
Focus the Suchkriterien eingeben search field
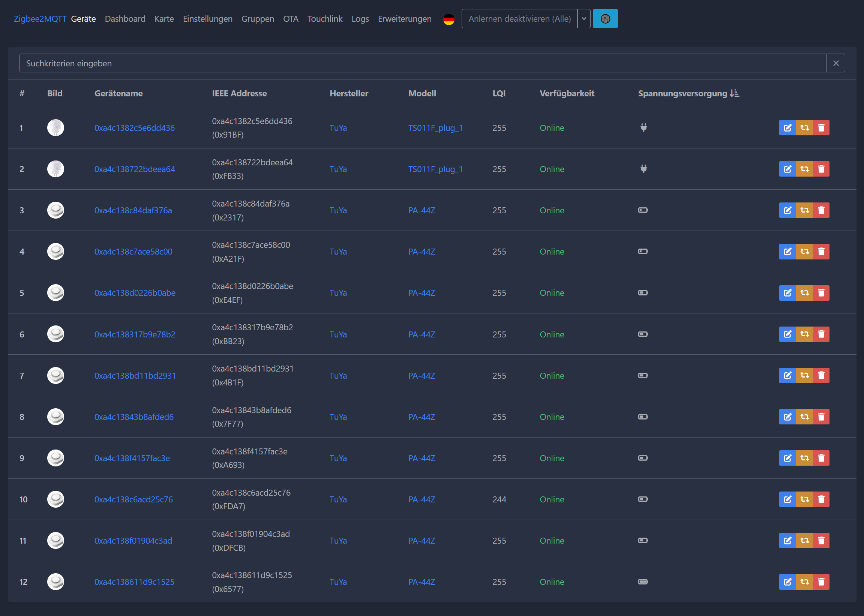pyautogui.click(x=423, y=63)
